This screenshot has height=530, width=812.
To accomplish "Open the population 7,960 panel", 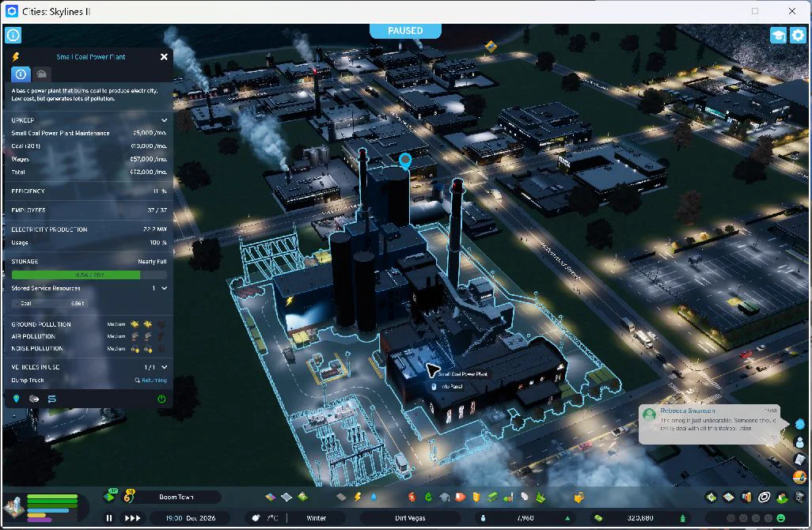I will point(525,518).
